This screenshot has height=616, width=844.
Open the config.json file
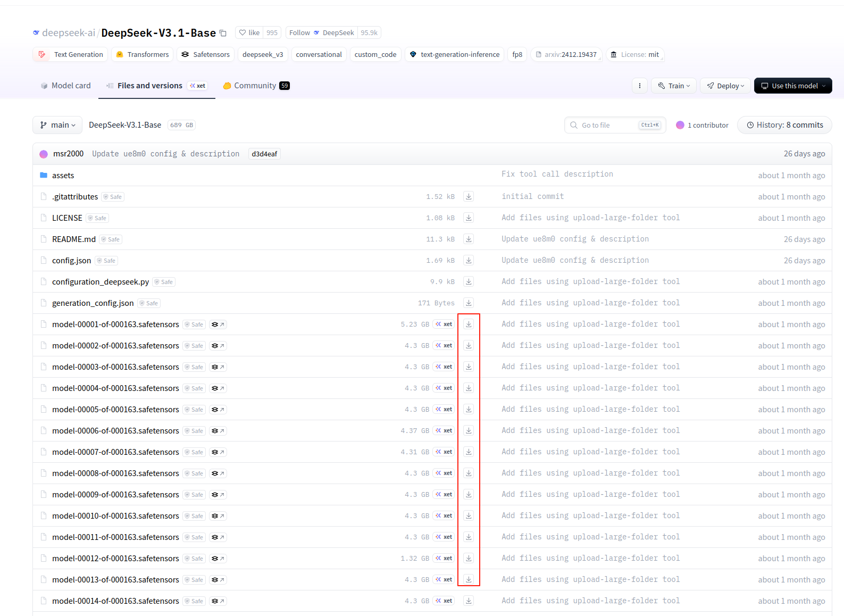click(71, 261)
